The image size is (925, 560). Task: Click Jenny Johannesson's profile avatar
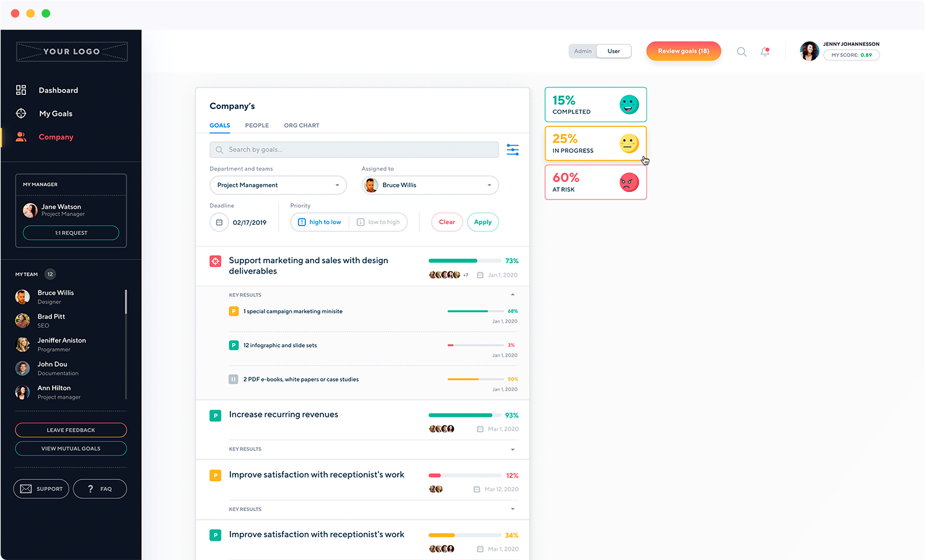tap(809, 51)
